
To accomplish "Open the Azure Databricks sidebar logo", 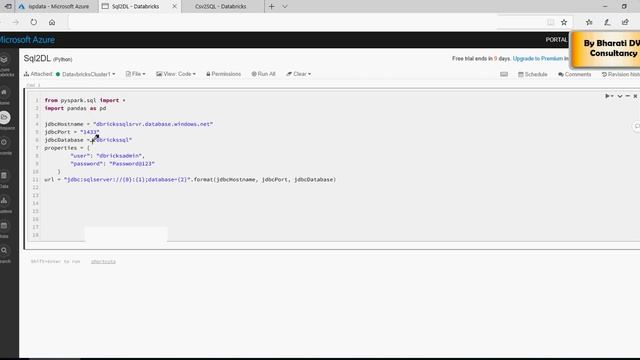I will pyautogui.click(x=4, y=60).
